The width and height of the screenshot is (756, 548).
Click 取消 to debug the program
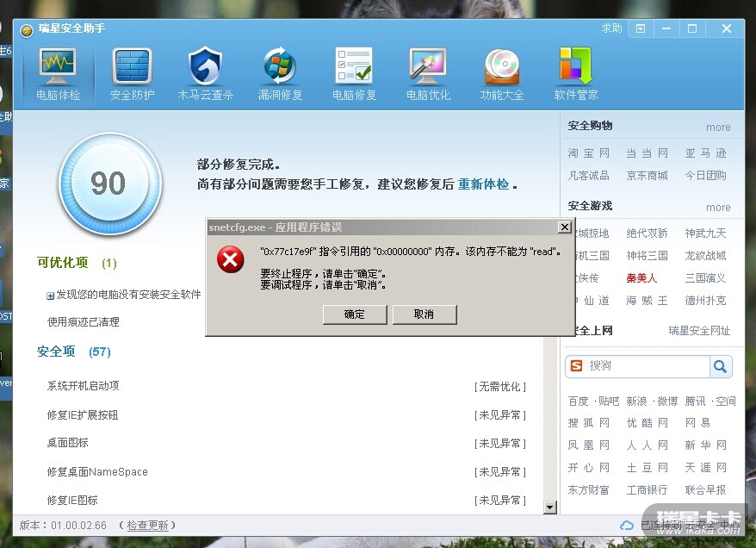pos(424,314)
